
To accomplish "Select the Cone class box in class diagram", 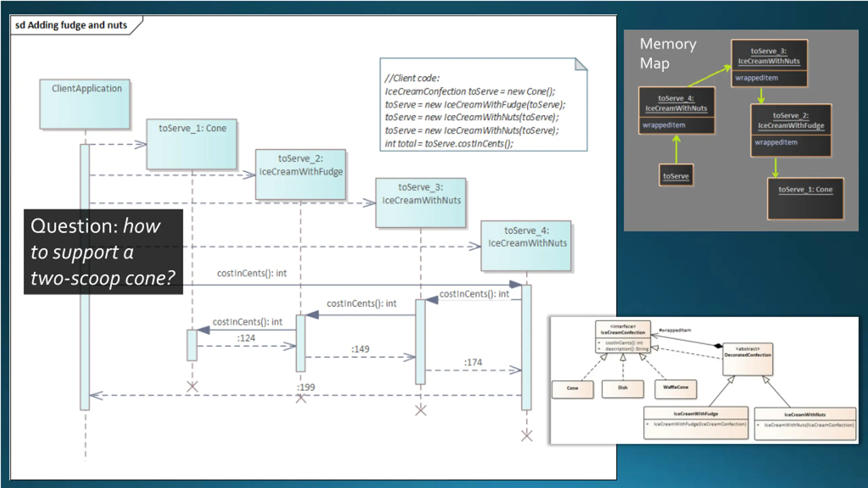I will coord(572,389).
